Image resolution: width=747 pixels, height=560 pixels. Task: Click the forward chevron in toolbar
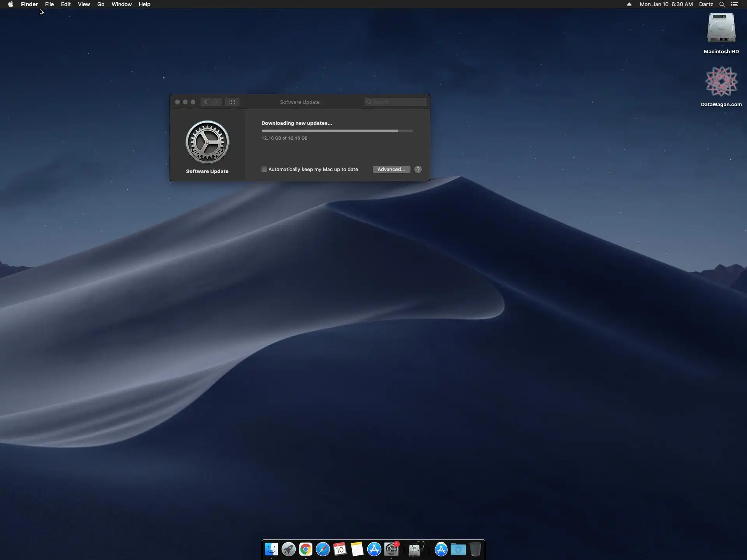(x=217, y=102)
